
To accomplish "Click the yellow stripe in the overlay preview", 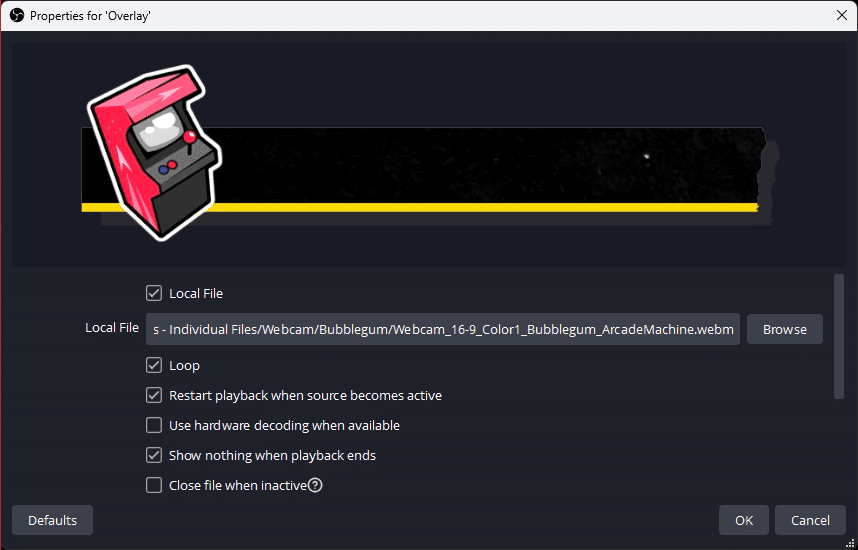I will pyautogui.click(x=450, y=207).
